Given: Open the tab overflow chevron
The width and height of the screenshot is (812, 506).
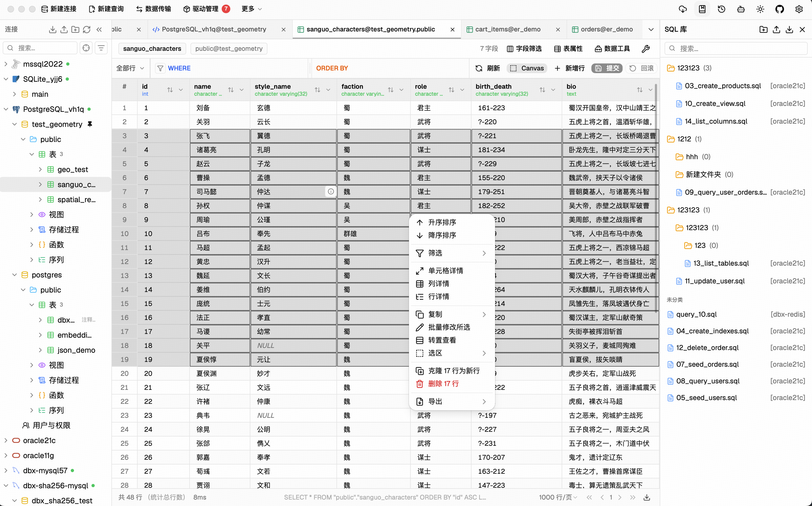Looking at the screenshot, I should 651,30.
